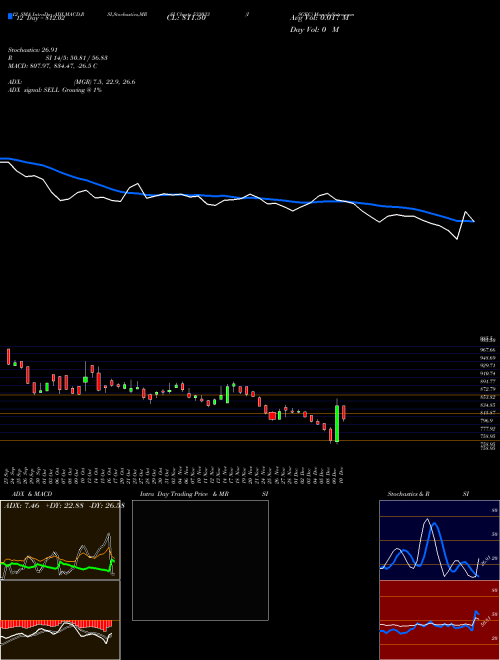Viewport: 500px width, 660px height.
Task: Click the 'CL: 811.30' closing price text
Action: click(x=186, y=18)
